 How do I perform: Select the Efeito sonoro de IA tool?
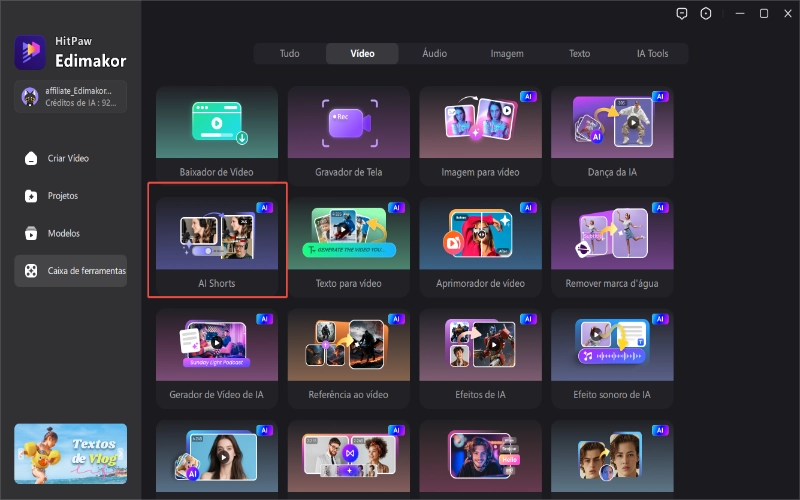click(613, 358)
